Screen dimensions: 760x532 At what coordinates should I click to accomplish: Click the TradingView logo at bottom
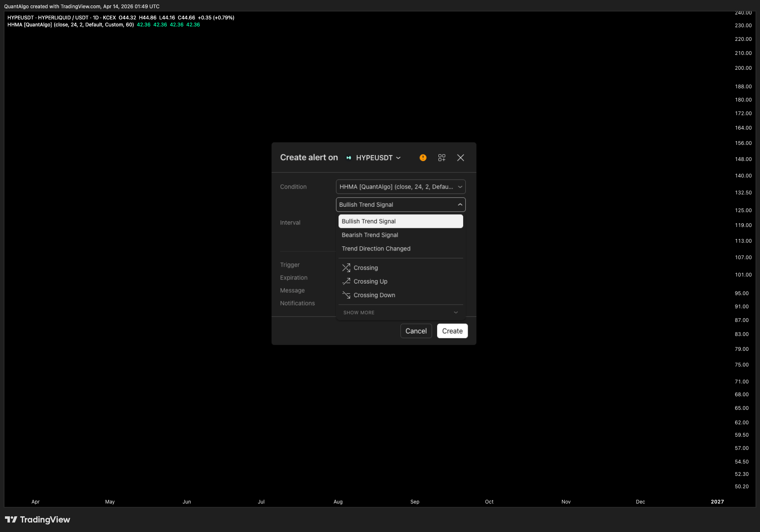(38, 520)
